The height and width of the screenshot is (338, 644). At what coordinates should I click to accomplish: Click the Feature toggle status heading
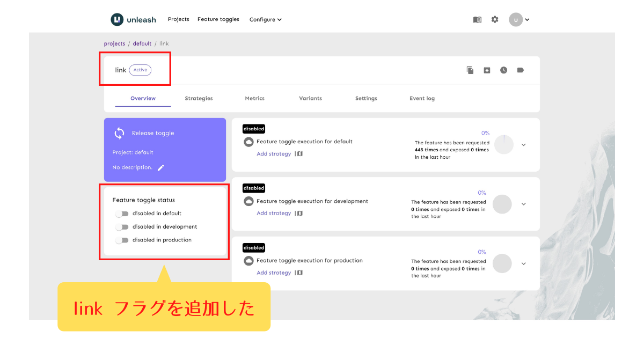144,200
